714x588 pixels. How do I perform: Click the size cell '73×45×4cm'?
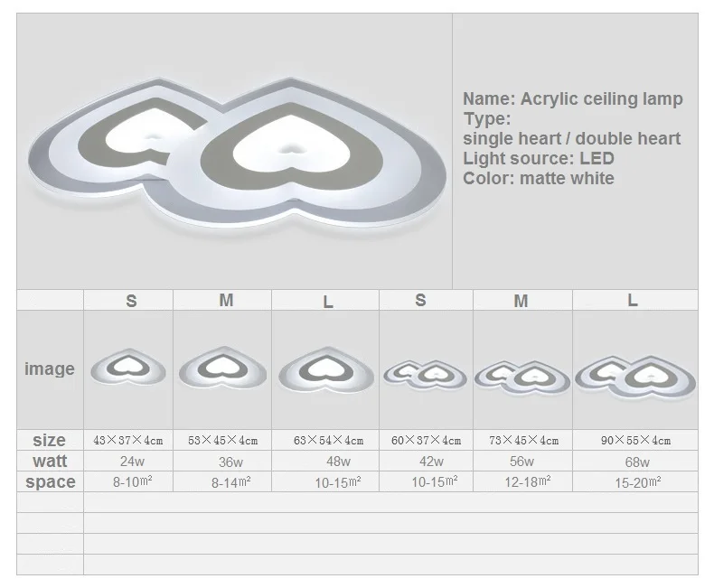[x=523, y=441]
